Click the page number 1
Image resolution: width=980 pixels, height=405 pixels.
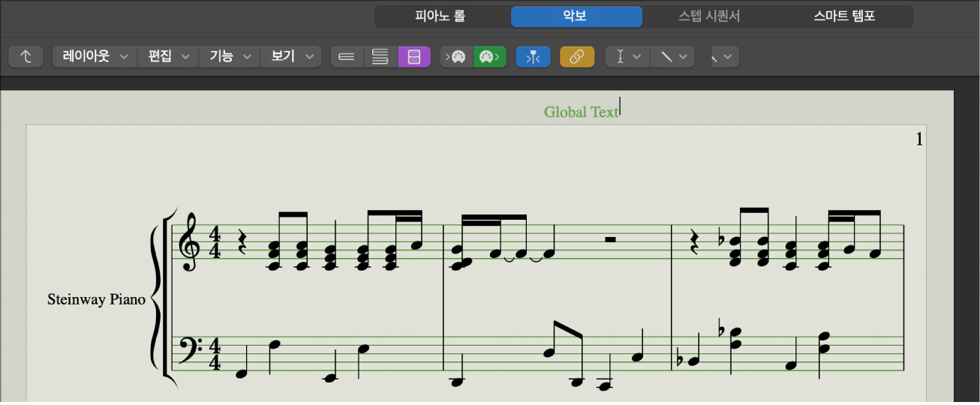click(x=919, y=139)
